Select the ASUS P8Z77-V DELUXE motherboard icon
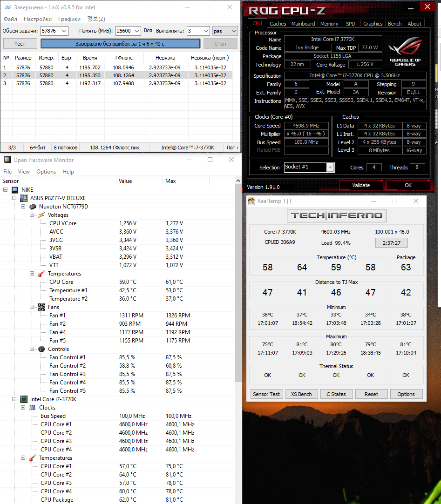This screenshot has width=441, height=504. tap(24, 198)
